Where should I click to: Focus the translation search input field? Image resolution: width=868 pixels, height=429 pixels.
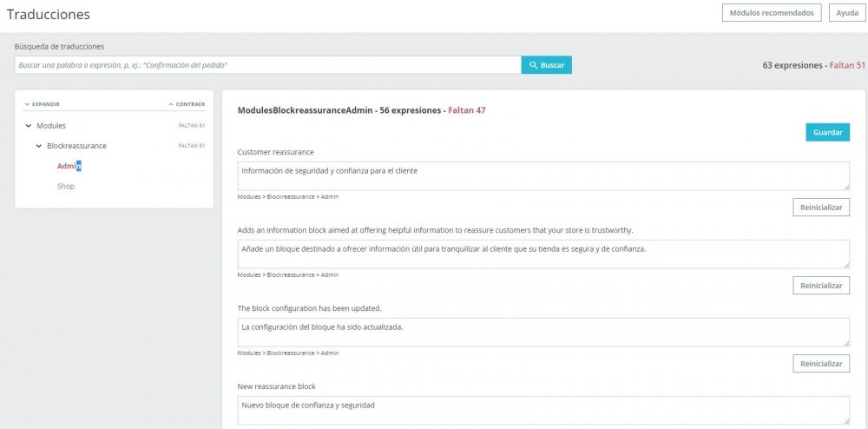[268, 65]
